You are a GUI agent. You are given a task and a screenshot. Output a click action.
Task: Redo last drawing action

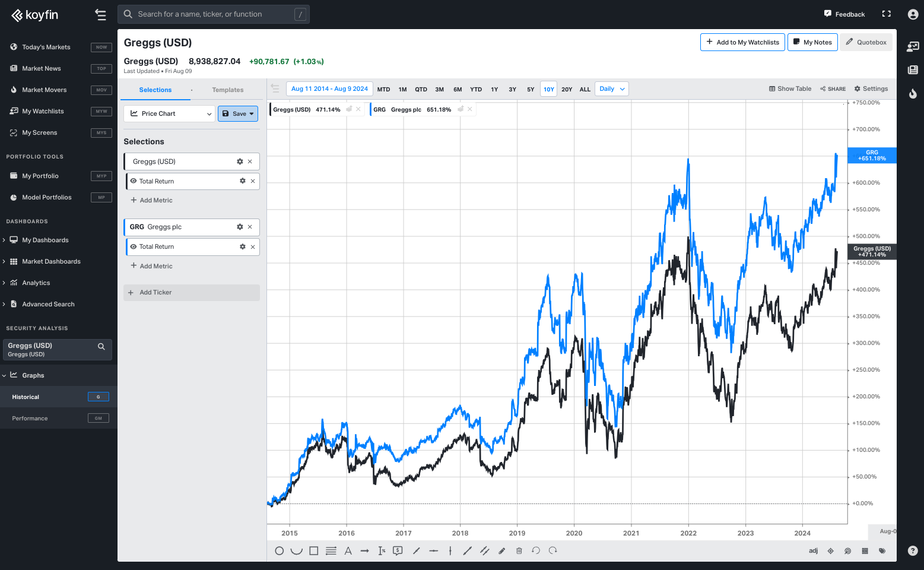click(553, 551)
